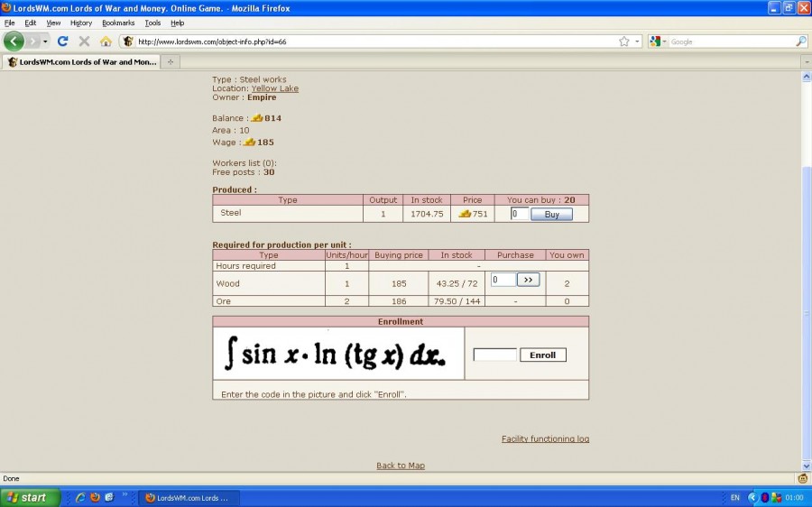Follow the Back to Map link
Viewport: 812px width, 507px height.
click(x=401, y=466)
